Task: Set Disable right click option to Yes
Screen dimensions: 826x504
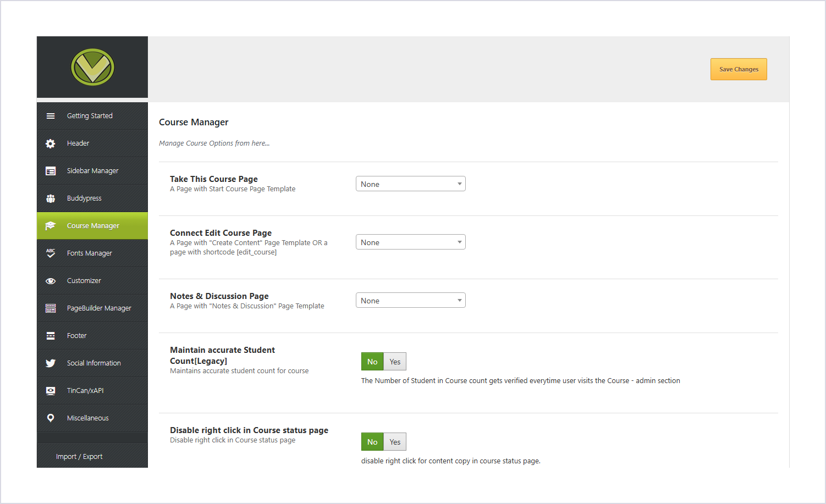Action: (x=395, y=442)
